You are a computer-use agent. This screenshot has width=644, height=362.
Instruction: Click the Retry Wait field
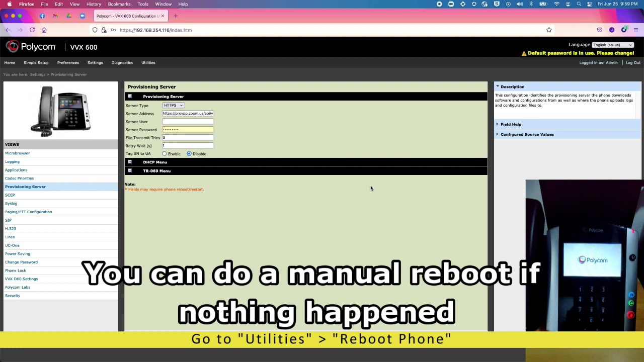pos(188,146)
